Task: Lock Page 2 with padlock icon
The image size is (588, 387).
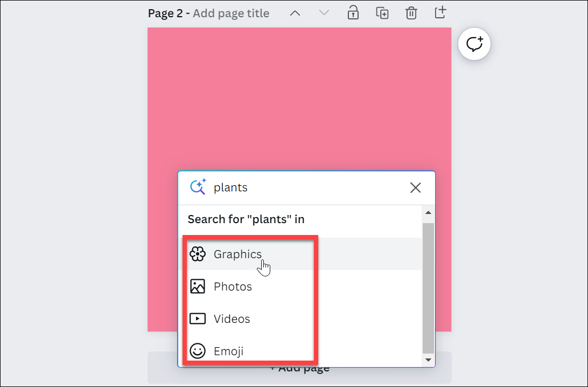Action: tap(353, 13)
